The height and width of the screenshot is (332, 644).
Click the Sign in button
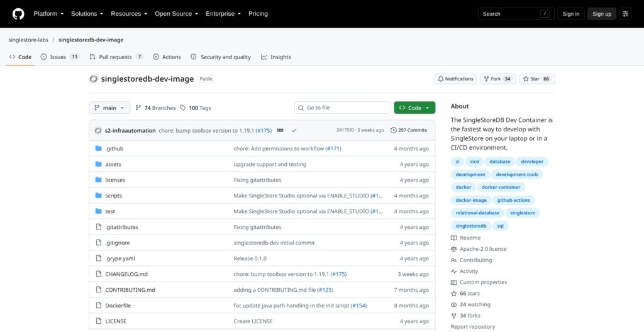click(571, 14)
